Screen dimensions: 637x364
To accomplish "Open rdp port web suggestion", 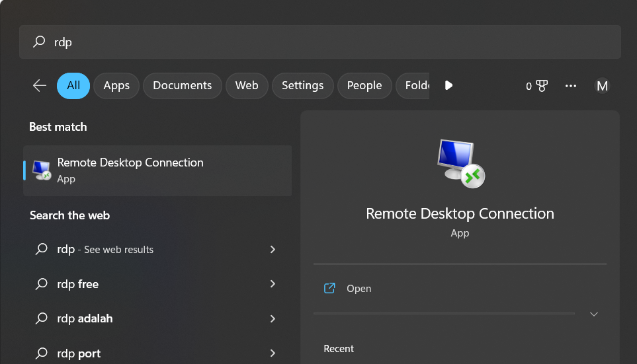I will (157, 353).
